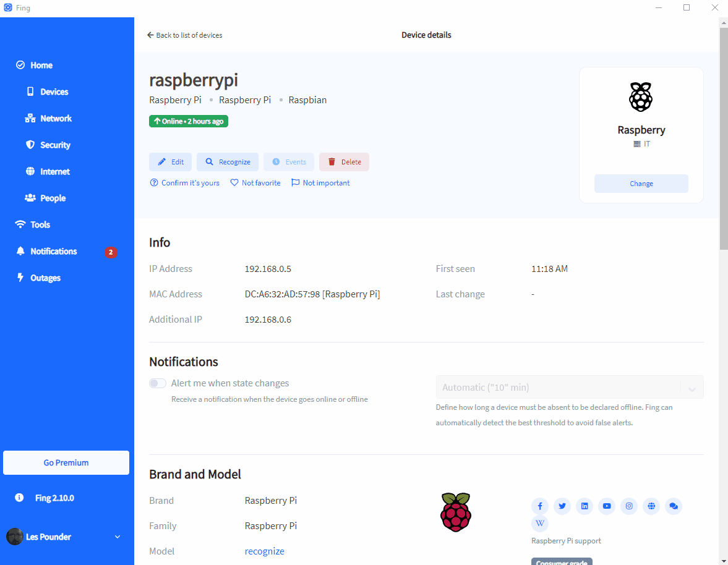The height and width of the screenshot is (565, 728).
Task: Click the Raspberry Pi support text
Action: click(566, 541)
